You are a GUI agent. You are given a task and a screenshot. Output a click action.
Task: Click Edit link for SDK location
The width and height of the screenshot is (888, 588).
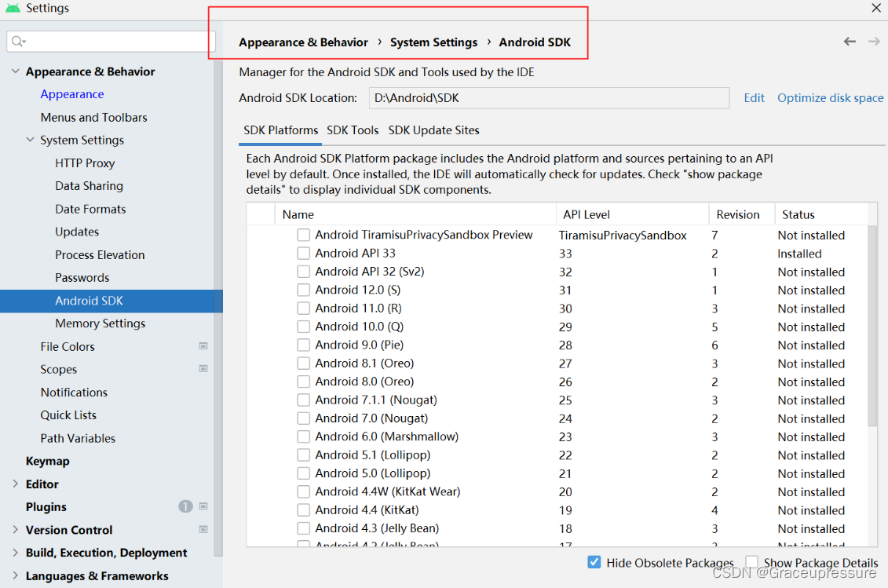[754, 98]
